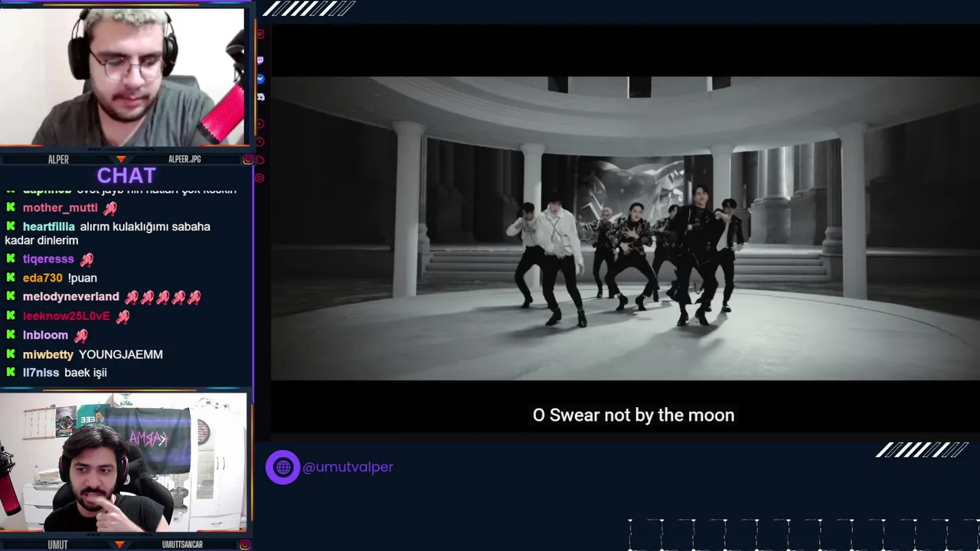This screenshot has width=980, height=551.
Task: Click username mother_mutti in chat
Action: tap(60, 207)
